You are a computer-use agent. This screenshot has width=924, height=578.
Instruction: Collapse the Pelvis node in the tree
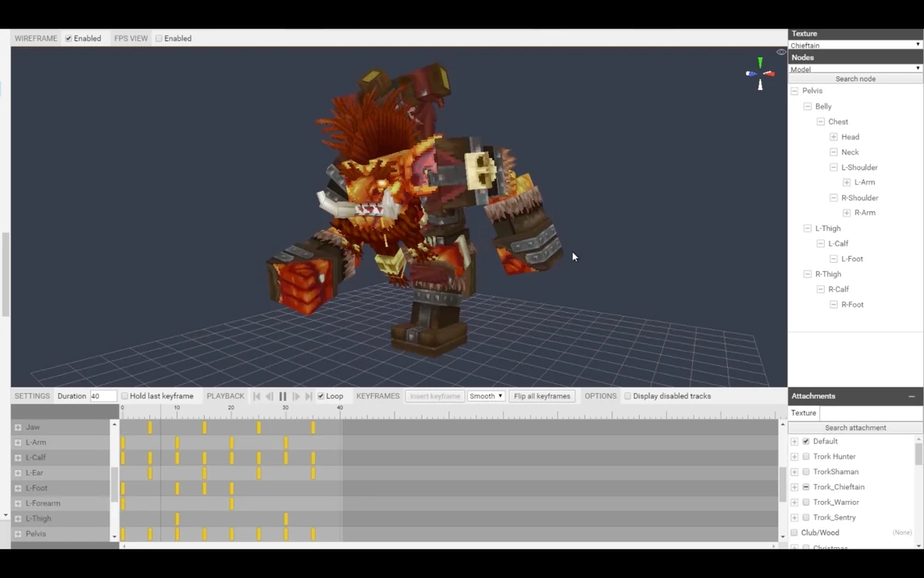(795, 90)
